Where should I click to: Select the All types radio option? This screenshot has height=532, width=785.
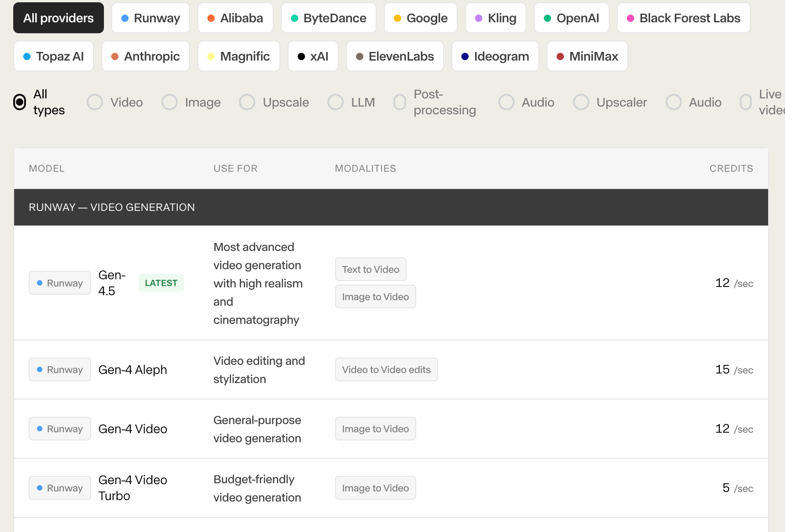20,102
